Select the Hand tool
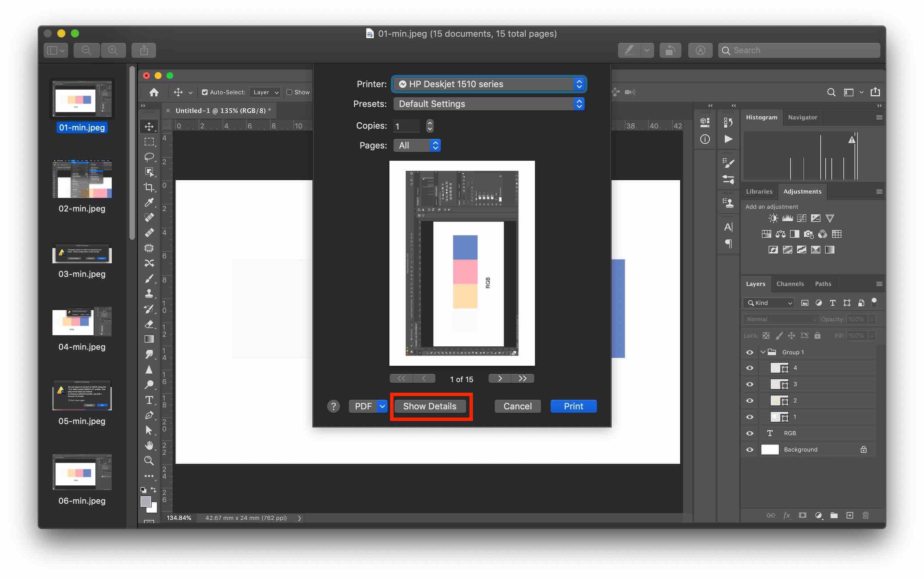 pyautogui.click(x=149, y=445)
